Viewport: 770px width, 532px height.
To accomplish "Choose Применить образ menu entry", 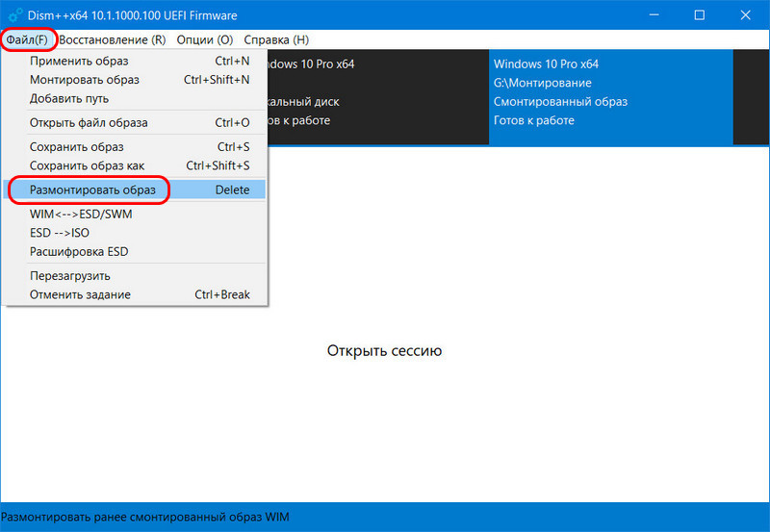I will [135, 61].
